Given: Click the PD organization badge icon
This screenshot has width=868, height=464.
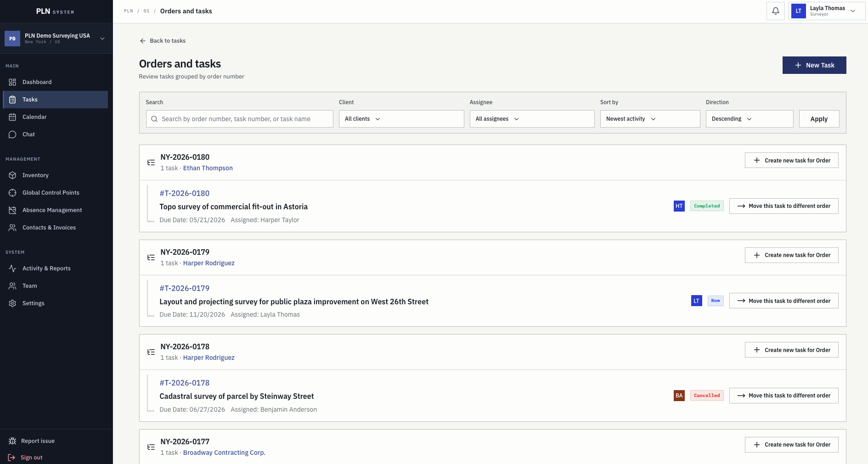Looking at the screenshot, I should tap(12, 39).
